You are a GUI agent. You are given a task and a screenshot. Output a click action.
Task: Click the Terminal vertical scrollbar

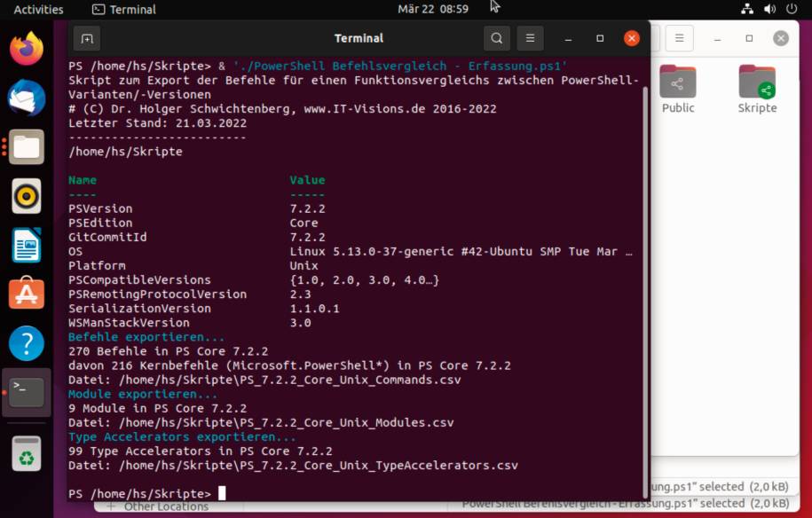click(645, 292)
